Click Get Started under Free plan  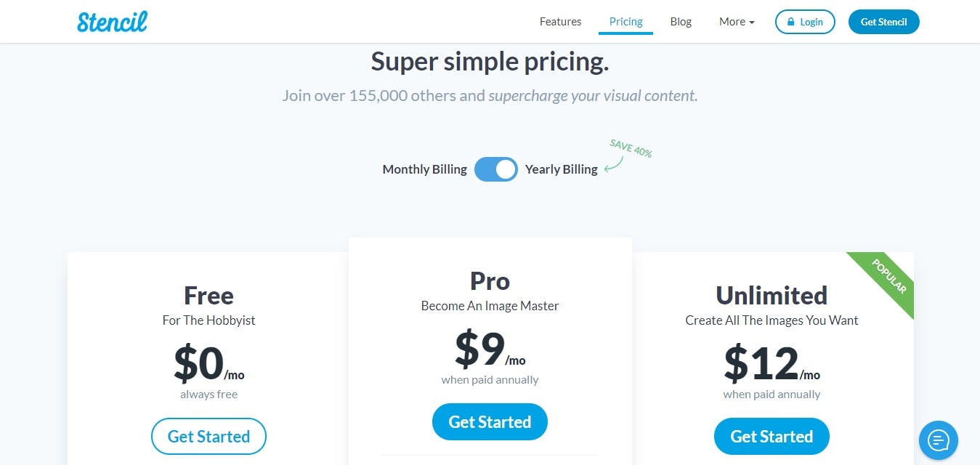[x=208, y=437]
